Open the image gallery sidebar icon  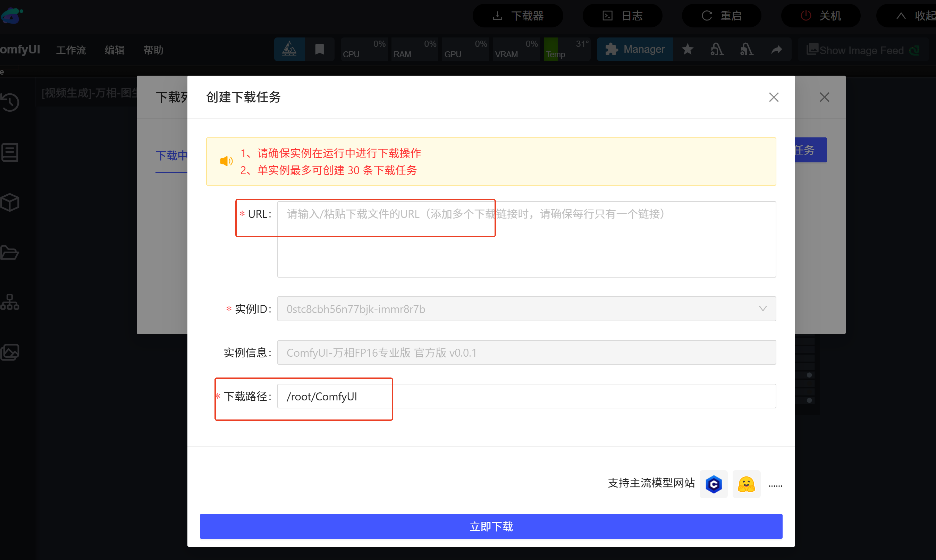[x=10, y=352]
